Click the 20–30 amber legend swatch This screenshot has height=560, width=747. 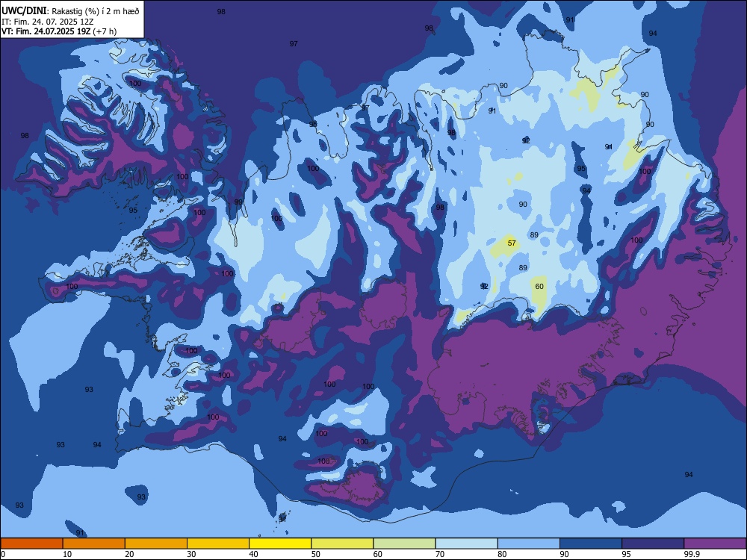(156, 544)
